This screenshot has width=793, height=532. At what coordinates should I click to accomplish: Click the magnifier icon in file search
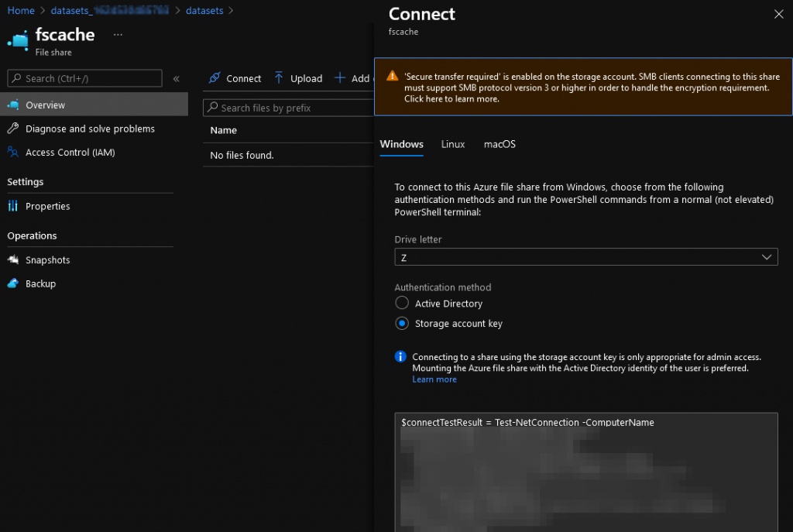point(213,107)
